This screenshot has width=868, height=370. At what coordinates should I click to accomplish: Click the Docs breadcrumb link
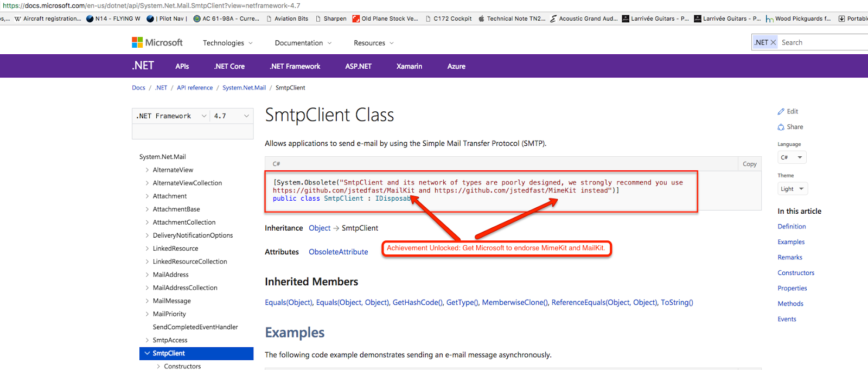(138, 87)
